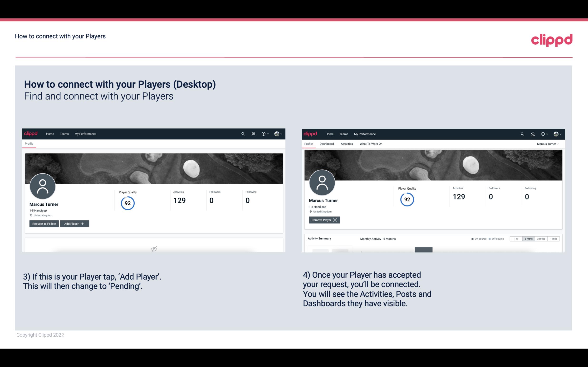Click the search icon in left navigation bar
Image resolution: width=588 pixels, height=367 pixels.
tap(243, 133)
